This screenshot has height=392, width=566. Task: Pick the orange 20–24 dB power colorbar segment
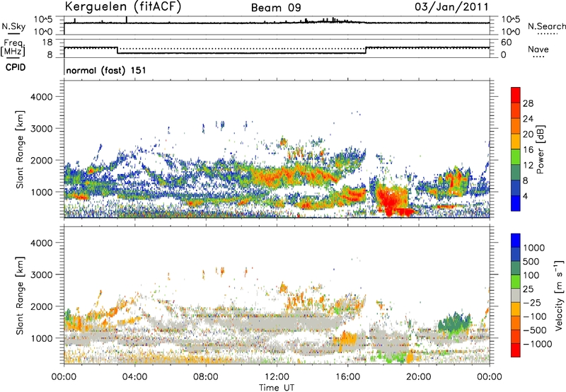coord(516,127)
